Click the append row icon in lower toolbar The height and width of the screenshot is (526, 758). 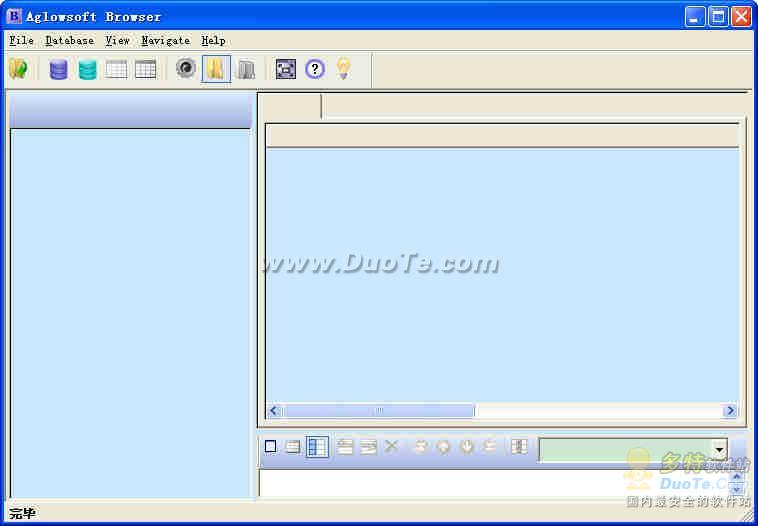point(368,447)
